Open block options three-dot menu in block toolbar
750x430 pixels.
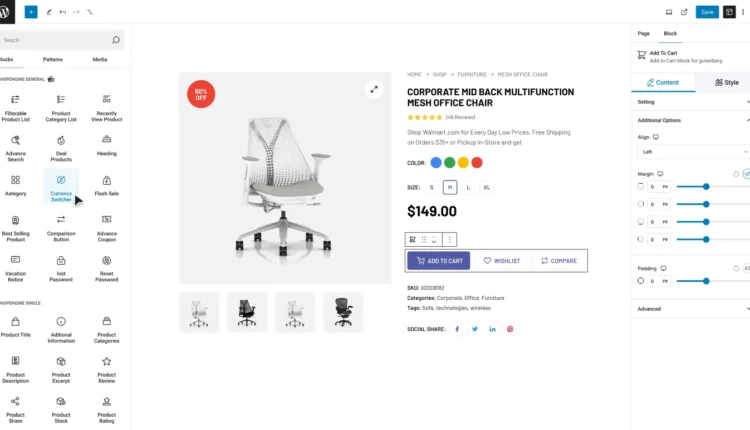[x=449, y=239]
